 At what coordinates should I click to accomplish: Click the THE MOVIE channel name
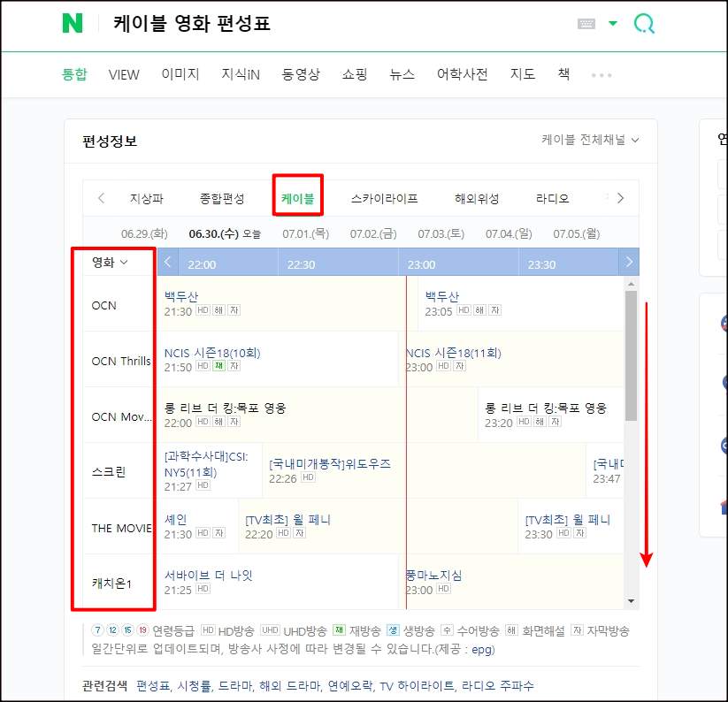[121, 528]
